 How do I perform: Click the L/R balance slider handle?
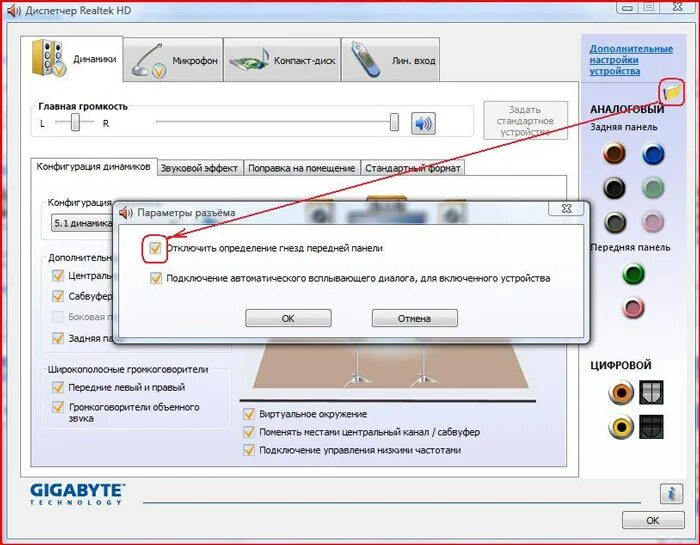tap(75, 122)
